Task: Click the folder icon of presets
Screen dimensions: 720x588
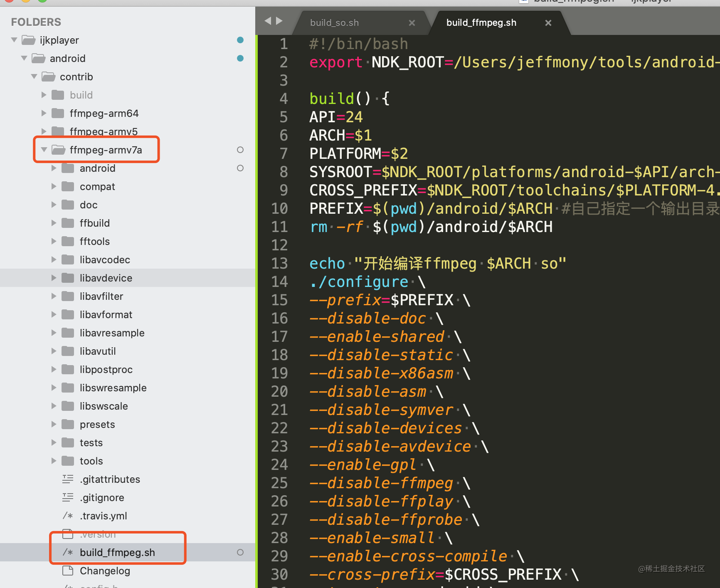Action: tap(67, 424)
